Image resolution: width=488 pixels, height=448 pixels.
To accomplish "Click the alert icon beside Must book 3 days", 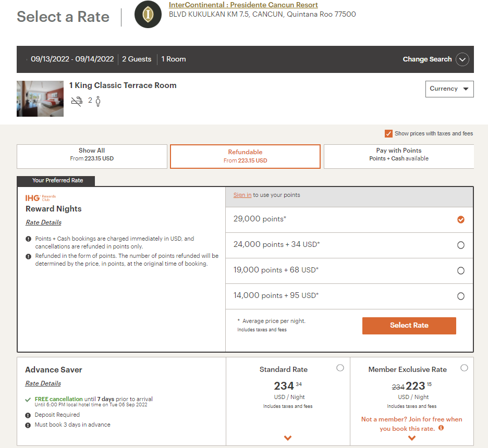I will point(28,425).
